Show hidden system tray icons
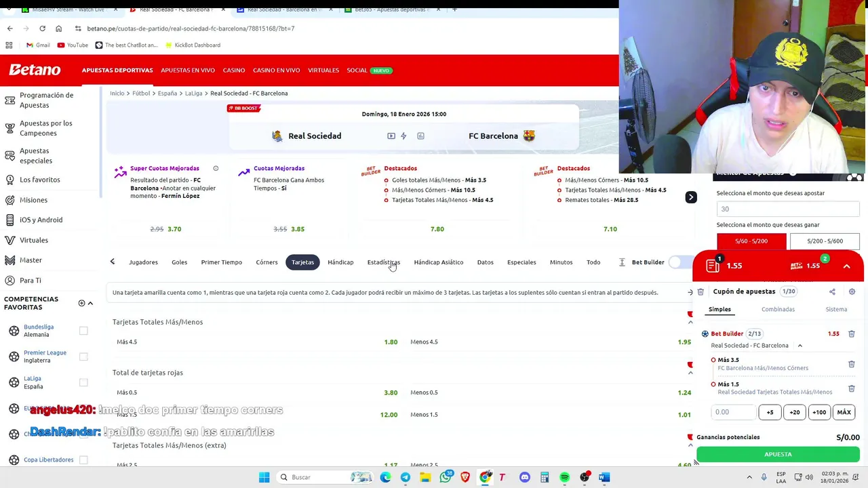Screen dimensions: 868x488 click(x=749, y=477)
